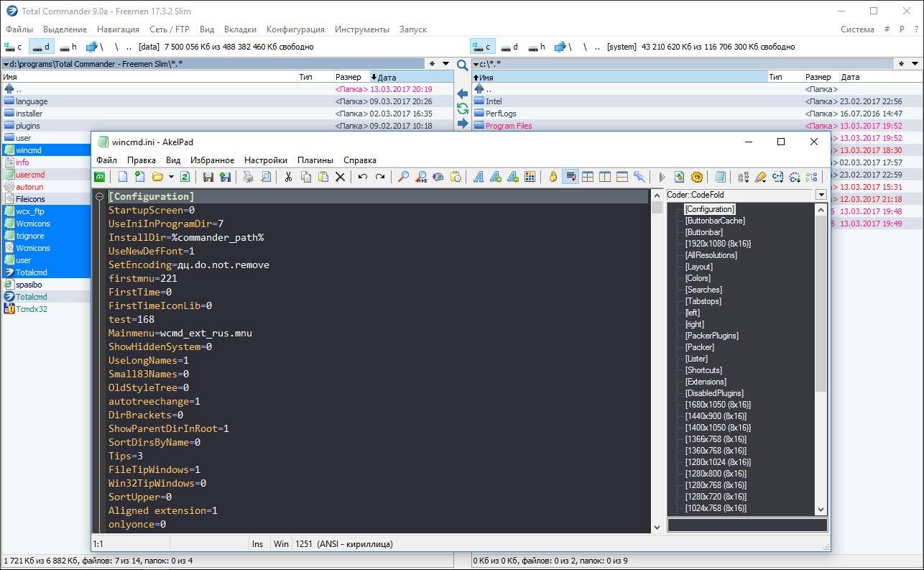The width and height of the screenshot is (924, 570).
Task: Open the color palette grid icon
Action: point(530,177)
